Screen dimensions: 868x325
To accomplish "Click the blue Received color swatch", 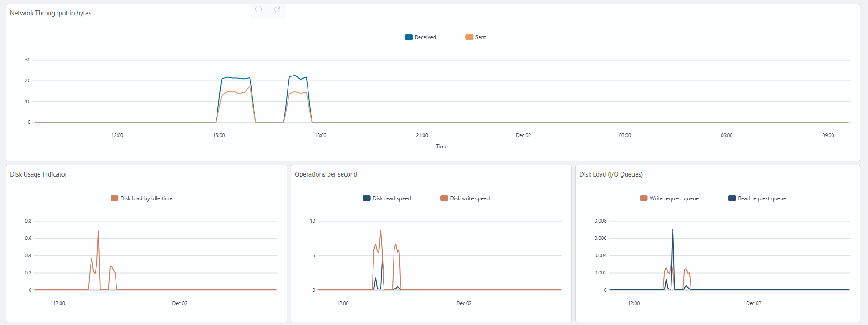I will 409,37.
